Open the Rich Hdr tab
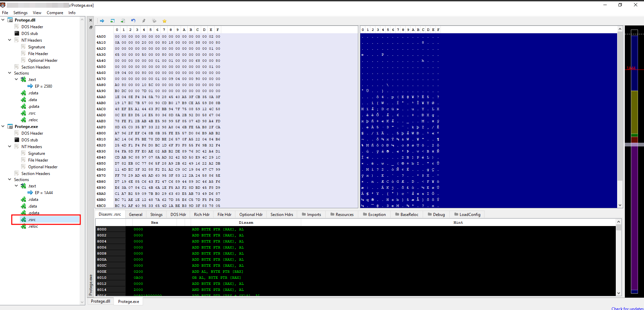Screen dimensions: 644x310 coord(202,215)
